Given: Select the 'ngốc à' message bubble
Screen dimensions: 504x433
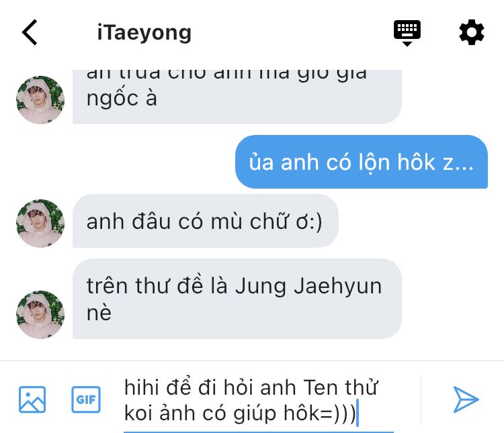Looking at the screenshot, I should (x=237, y=97).
